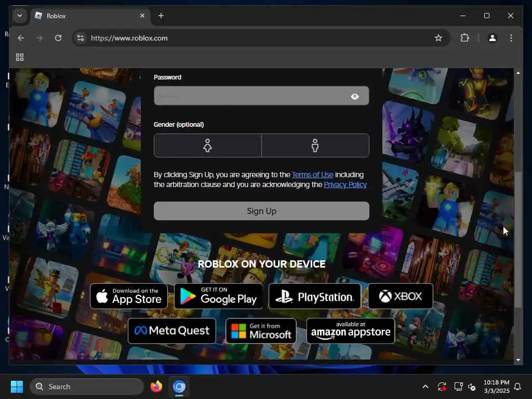Click the Meta Quest badge
Screen dimensions: 532x399
[171, 331]
